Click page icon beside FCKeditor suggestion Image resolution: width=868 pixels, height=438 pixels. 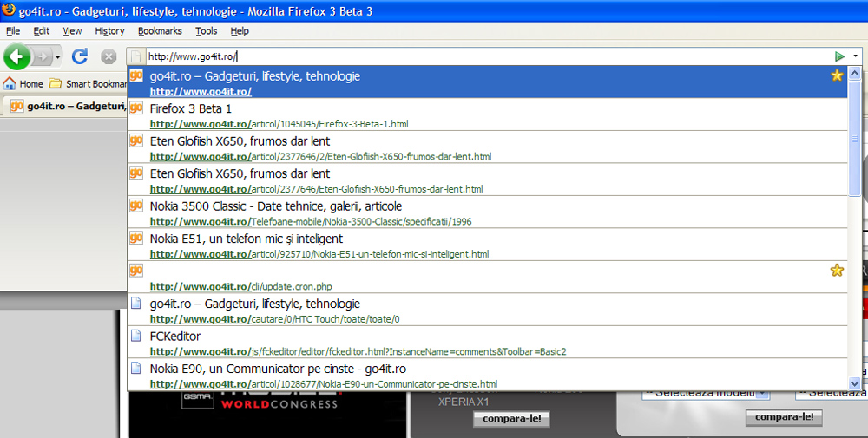pyautogui.click(x=135, y=336)
